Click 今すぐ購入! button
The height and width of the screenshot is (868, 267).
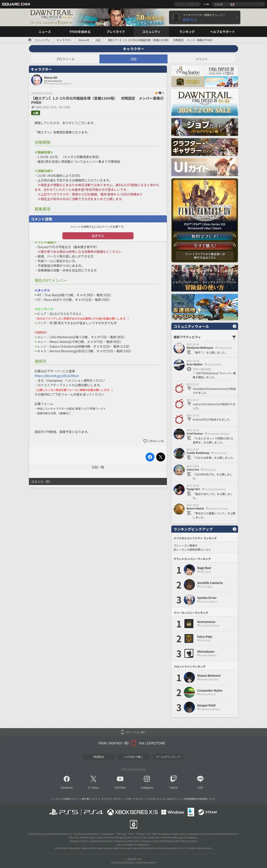tap(205, 246)
